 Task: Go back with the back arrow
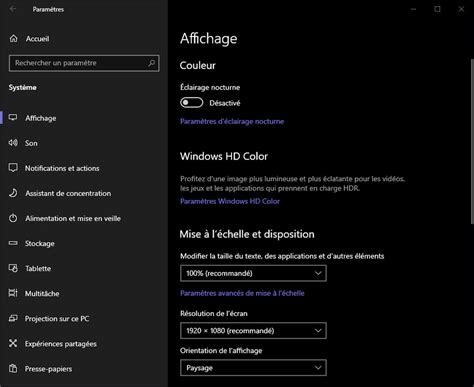[x=13, y=9]
